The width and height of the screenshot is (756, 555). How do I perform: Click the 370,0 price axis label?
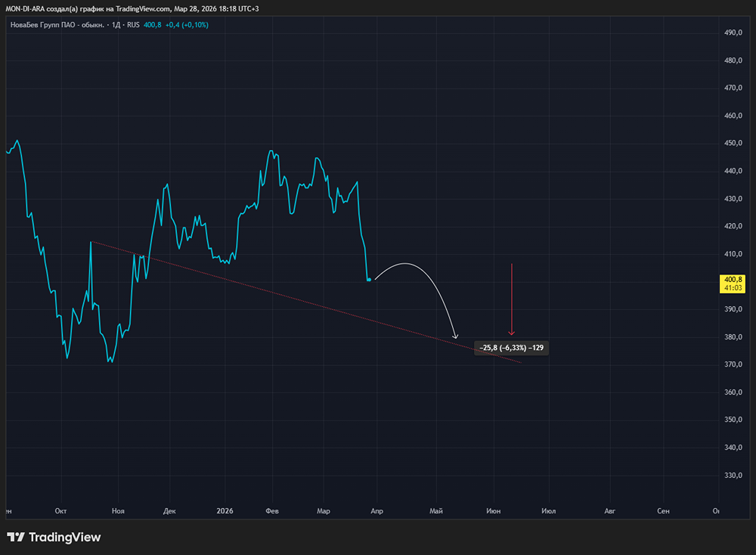(x=733, y=364)
